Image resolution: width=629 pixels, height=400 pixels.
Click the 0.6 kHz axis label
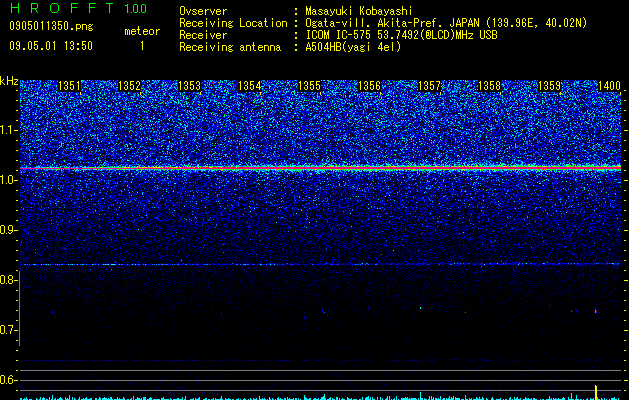click(9, 380)
